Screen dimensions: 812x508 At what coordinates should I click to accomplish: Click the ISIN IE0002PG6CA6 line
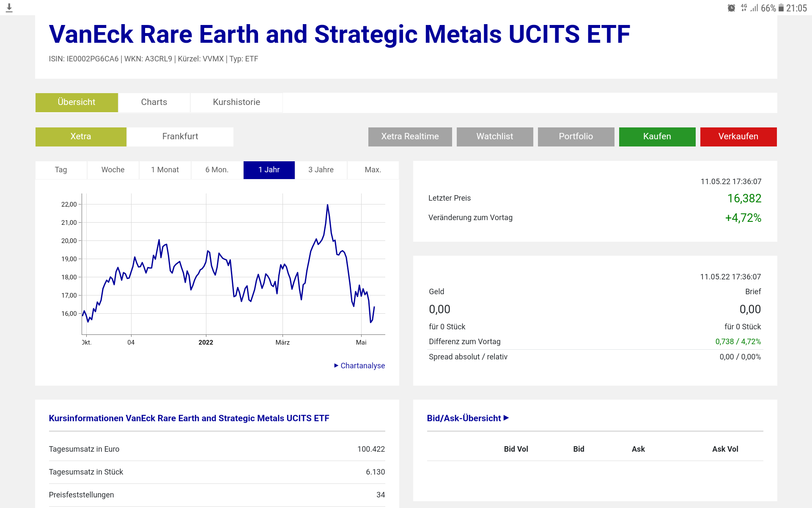tap(154, 59)
